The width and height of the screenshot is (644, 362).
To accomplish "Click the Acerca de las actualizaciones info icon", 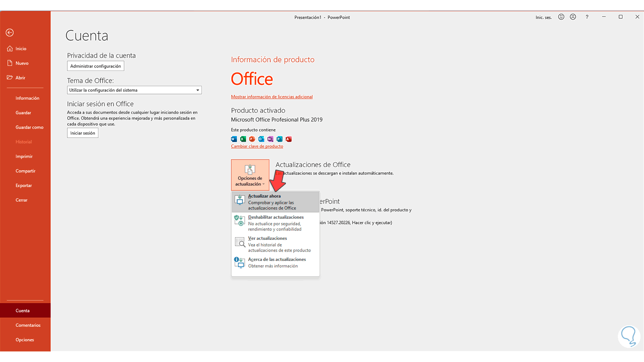I will (239, 262).
